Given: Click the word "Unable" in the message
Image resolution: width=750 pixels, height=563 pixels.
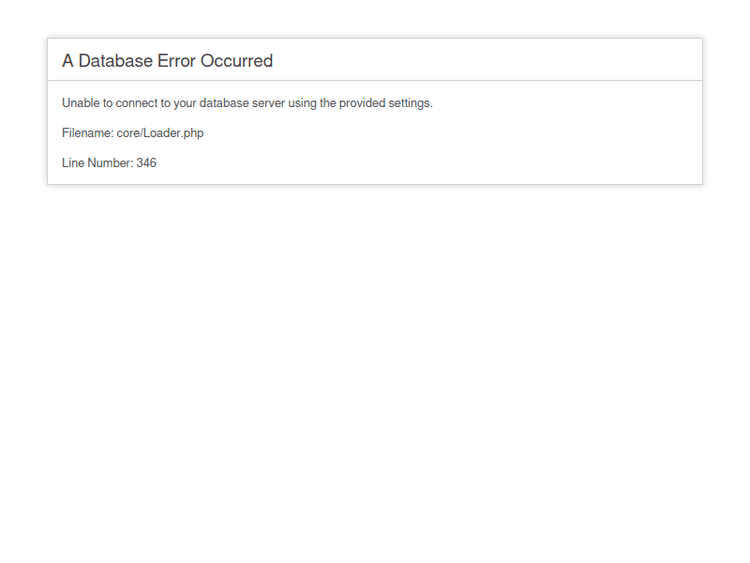Looking at the screenshot, I should tap(81, 103).
